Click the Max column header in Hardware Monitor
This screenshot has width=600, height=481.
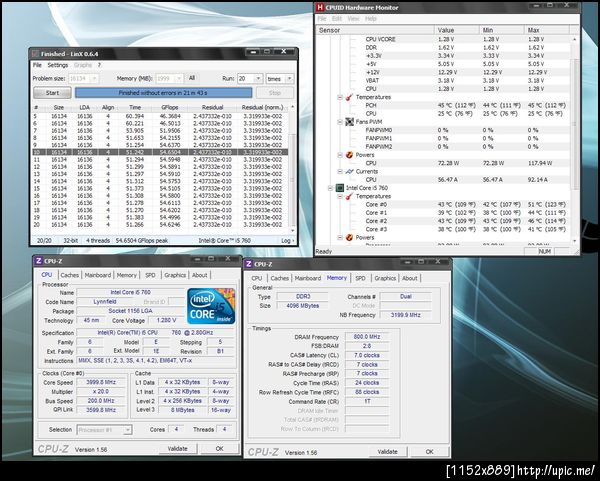(x=546, y=30)
